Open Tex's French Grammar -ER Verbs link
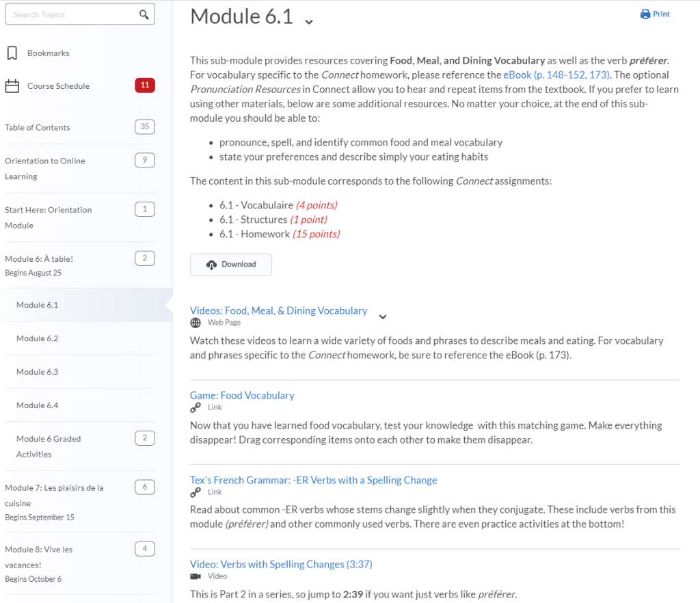The image size is (700, 603). coord(313,480)
